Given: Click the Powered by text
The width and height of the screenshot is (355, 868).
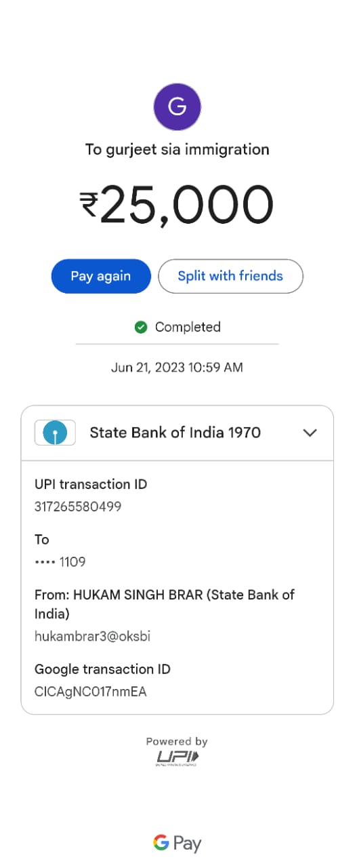Looking at the screenshot, I should (x=177, y=742).
